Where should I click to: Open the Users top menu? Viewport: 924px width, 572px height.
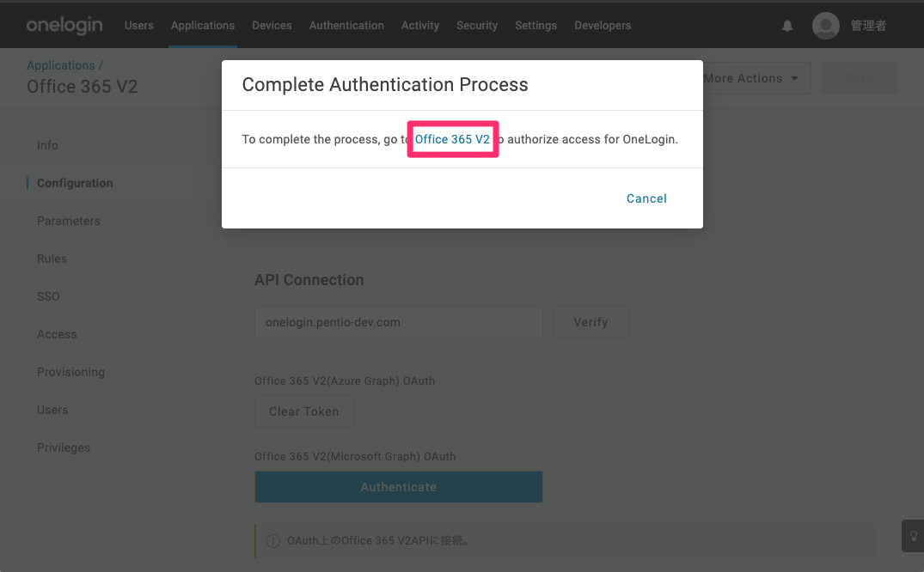point(139,25)
